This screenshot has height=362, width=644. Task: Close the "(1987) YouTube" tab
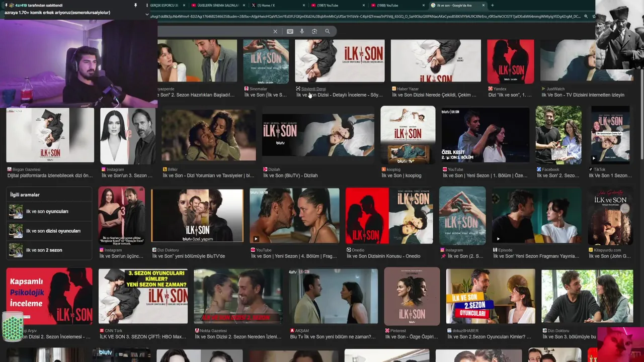tap(363, 5)
